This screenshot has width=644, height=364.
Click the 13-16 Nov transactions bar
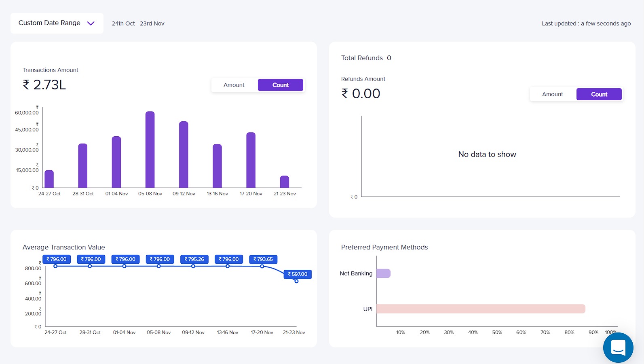[x=217, y=166]
